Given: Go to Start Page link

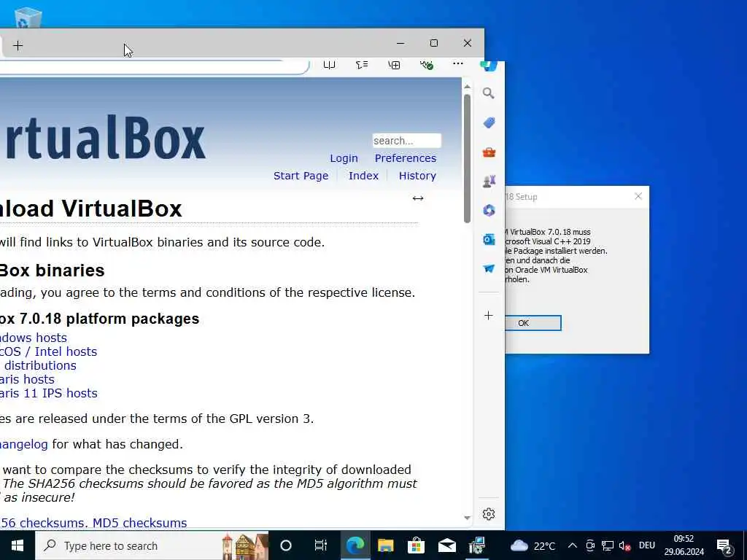Looking at the screenshot, I should 301,176.
